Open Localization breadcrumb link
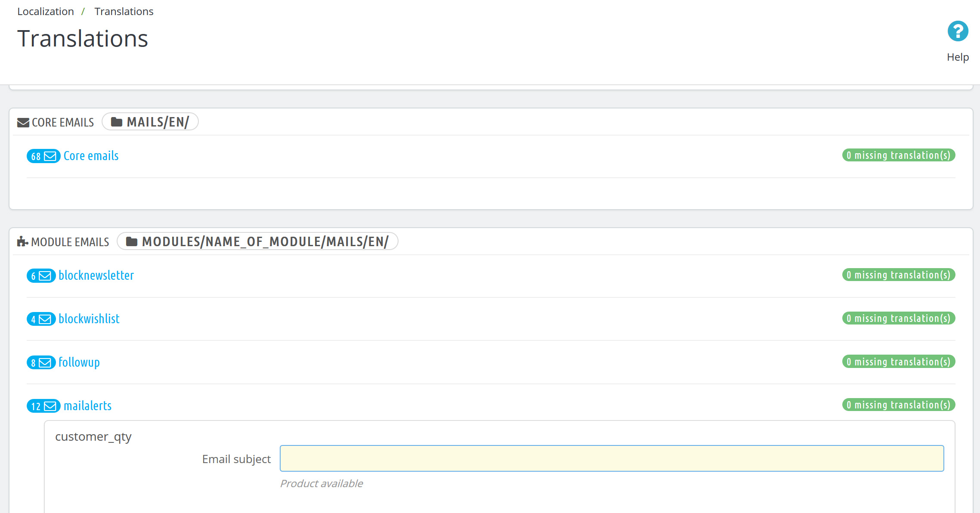This screenshot has width=980, height=513. click(45, 12)
